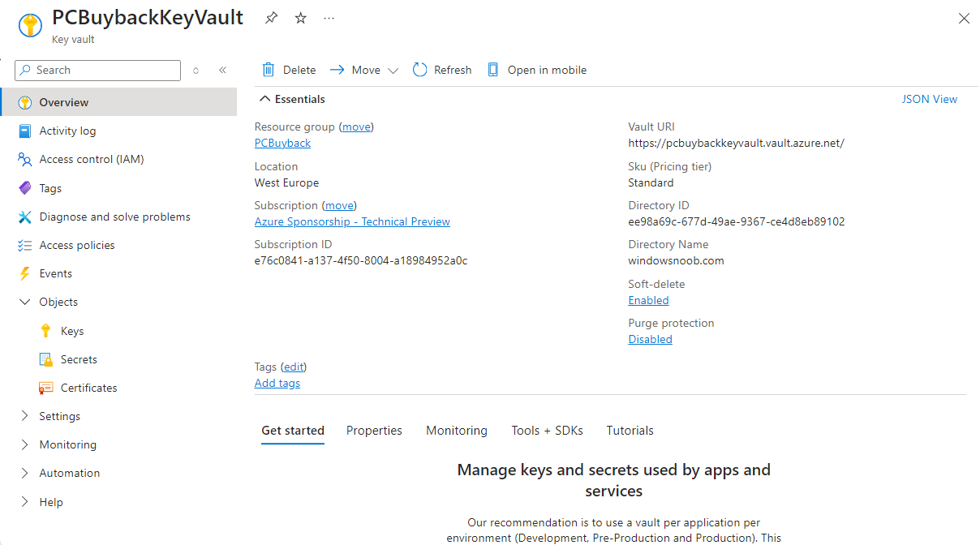Click the Purge protection Disabled link
This screenshot has height=545, width=980.
pyautogui.click(x=651, y=339)
